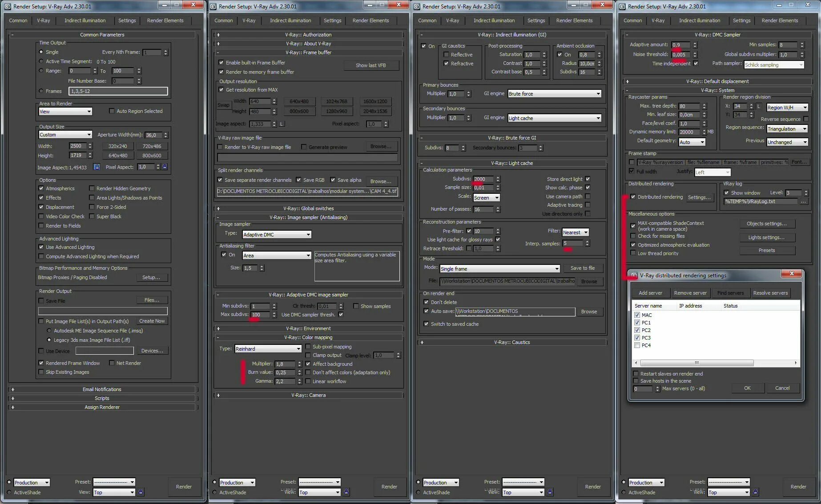This screenshot has width=821, height=504.
Task: Click the Show last VFB button
Action: pos(371,65)
